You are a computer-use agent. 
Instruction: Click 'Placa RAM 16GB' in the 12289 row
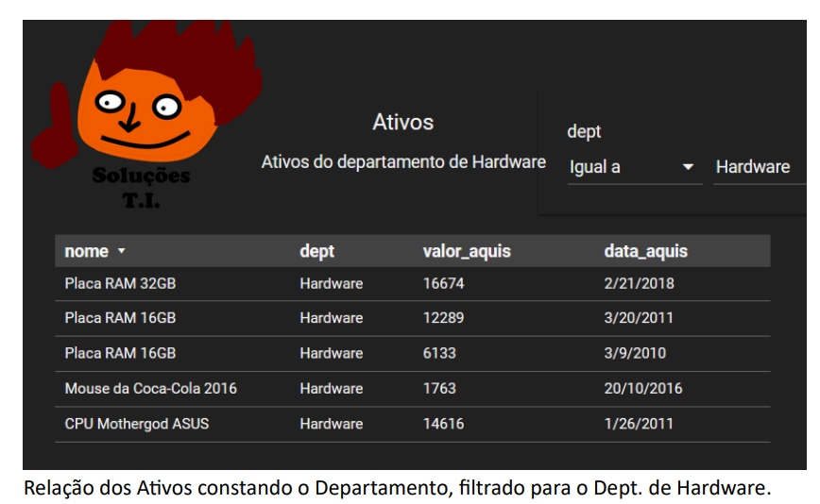[x=120, y=318]
